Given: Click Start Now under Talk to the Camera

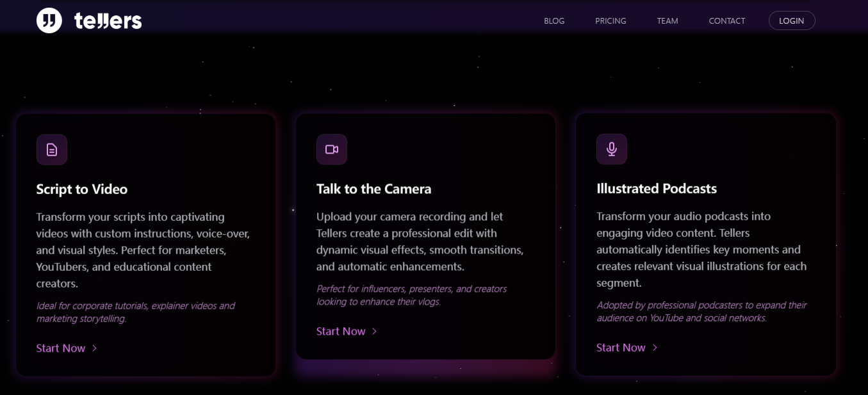Looking at the screenshot, I should [341, 331].
